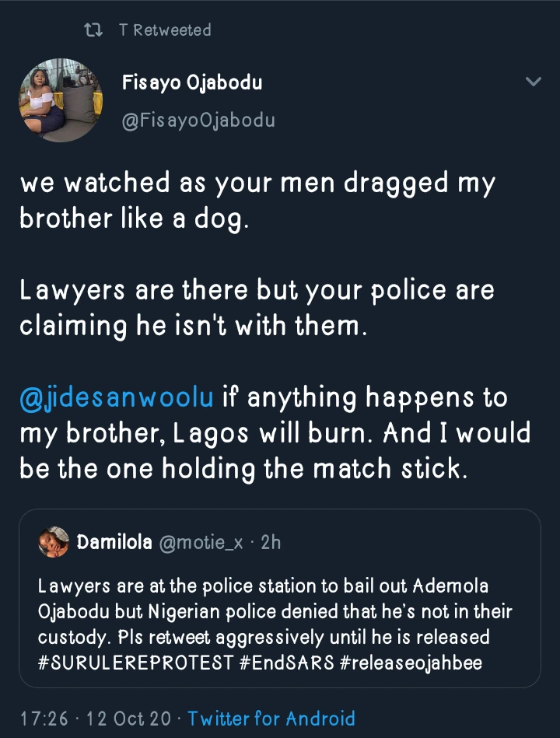Open the @jidesanwoolu mention
The height and width of the screenshot is (738, 560).
[117, 398]
